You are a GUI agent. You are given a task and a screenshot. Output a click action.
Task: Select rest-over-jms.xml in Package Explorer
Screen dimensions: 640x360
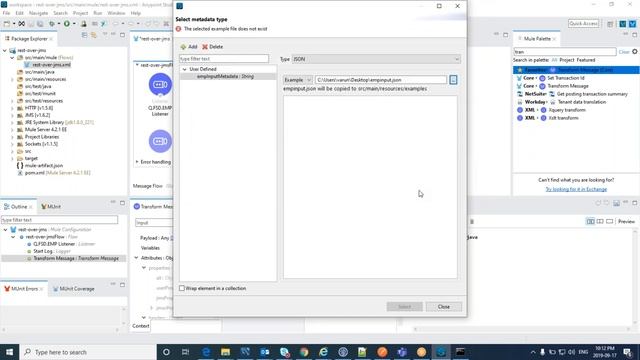click(x=51, y=65)
